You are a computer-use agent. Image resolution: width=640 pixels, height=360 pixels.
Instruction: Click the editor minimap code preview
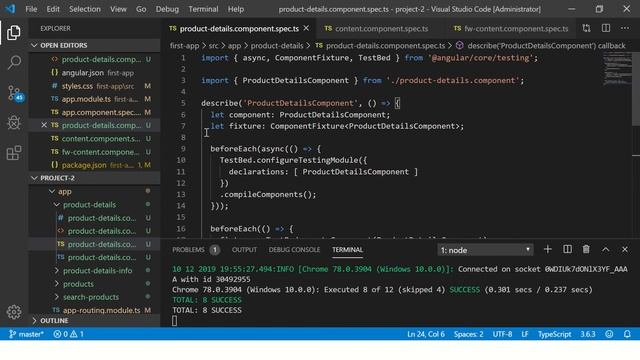coord(617,69)
